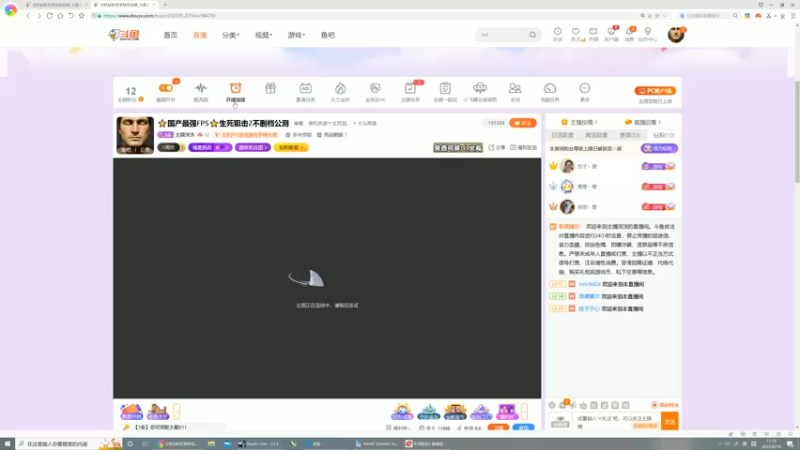Viewport: 800px width, 450px height.
Task: Open the UFO 小飞碟 icon
Action: tap(480, 88)
